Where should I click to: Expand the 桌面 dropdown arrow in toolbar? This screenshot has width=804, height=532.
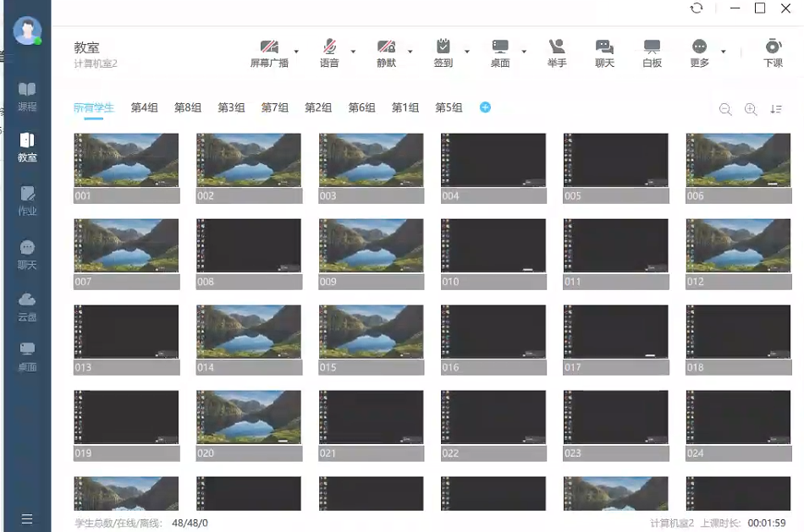click(x=524, y=52)
